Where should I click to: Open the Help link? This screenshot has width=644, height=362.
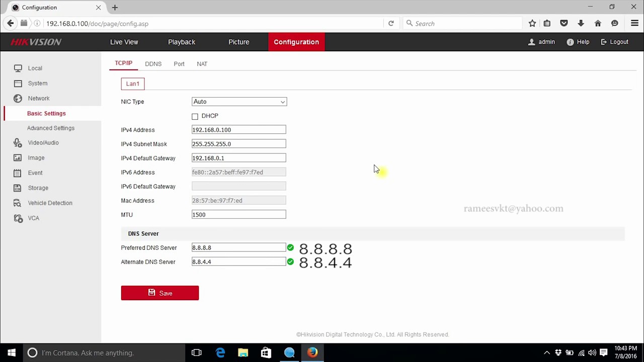pyautogui.click(x=578, y=42)
